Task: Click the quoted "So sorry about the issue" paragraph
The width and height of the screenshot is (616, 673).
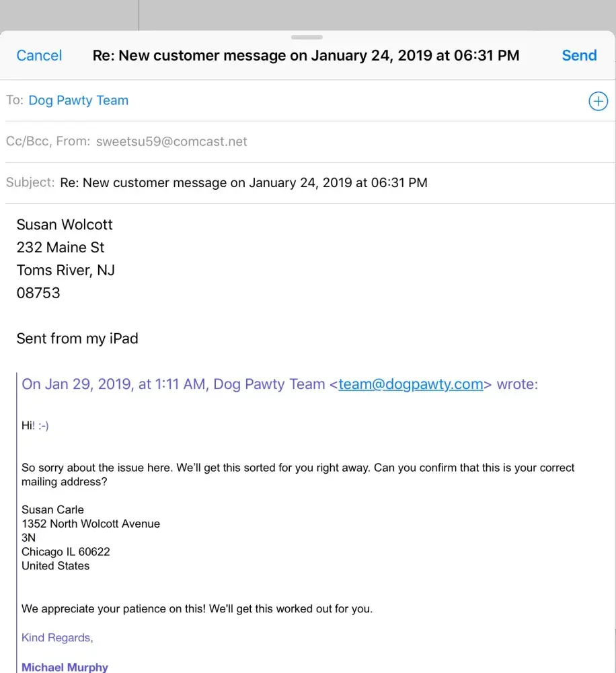Action: [x=298, y=474]
